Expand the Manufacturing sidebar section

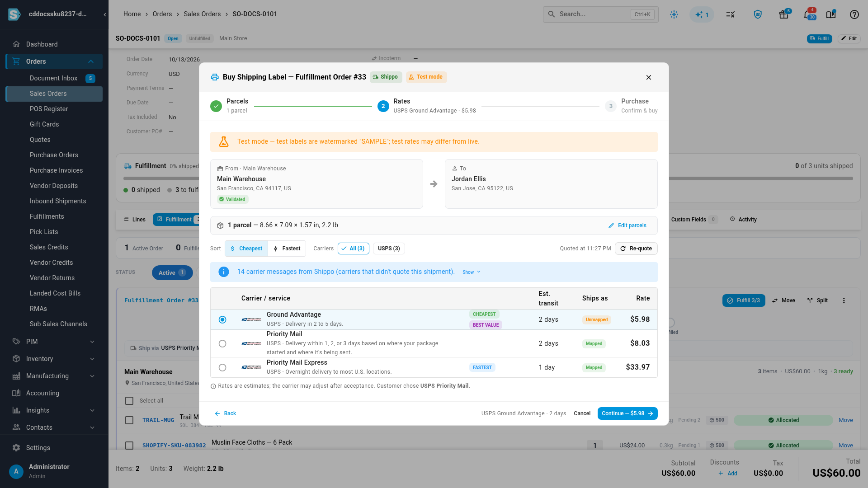[92, 376]
